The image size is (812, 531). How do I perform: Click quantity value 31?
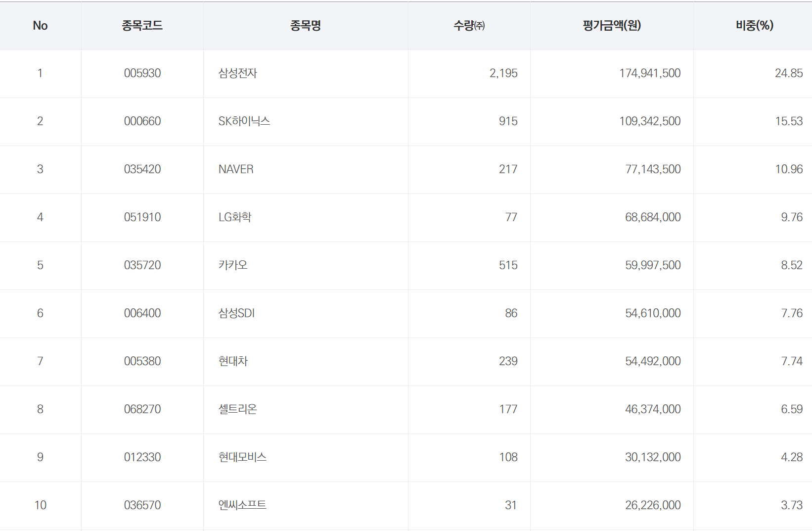(x=511, y=505)
